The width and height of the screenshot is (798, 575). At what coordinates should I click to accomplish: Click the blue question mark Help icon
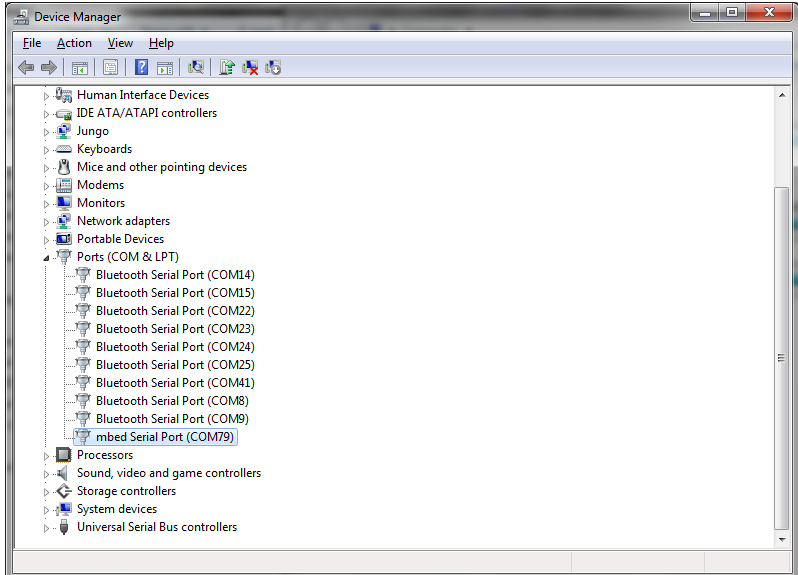pos(141,67)
